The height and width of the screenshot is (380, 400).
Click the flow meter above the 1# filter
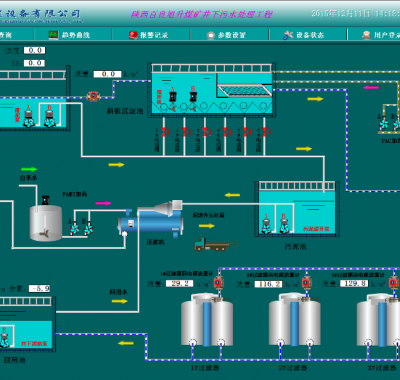click(218, 283)
